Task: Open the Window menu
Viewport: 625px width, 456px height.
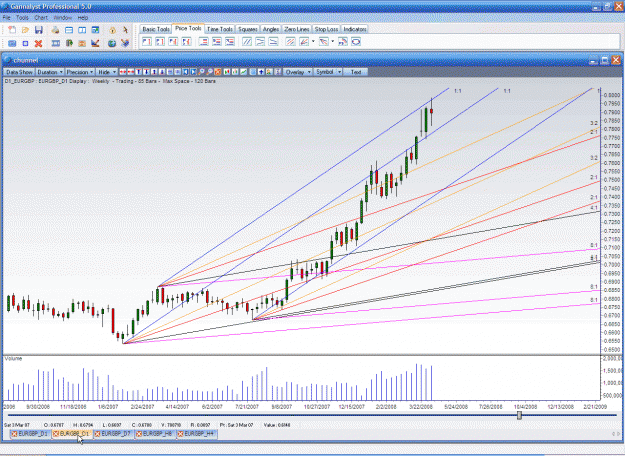Action: tap(63, 18)
